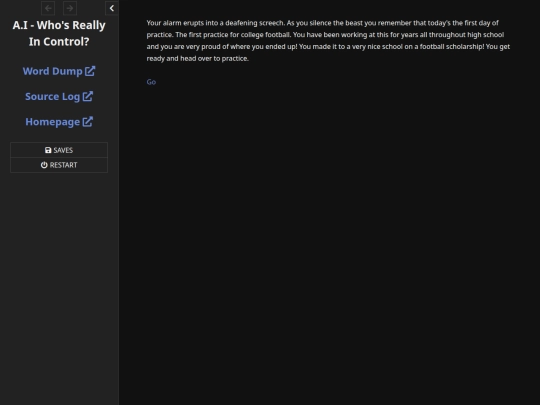The height and width of the screenshot is (405, 540).
Task: Open the SAVES dialog
Action: point(59,150)
